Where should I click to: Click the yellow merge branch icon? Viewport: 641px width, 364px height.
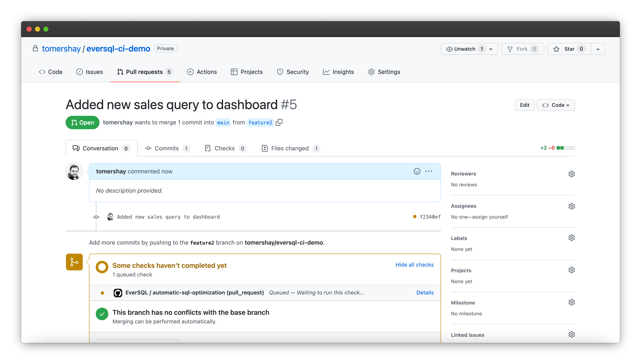[74, 262]
